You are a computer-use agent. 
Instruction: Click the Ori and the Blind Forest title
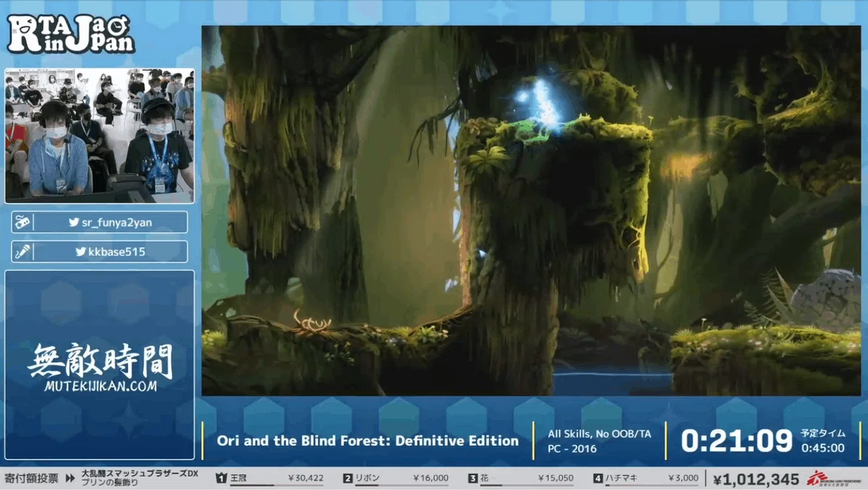[x=368, y=441]
